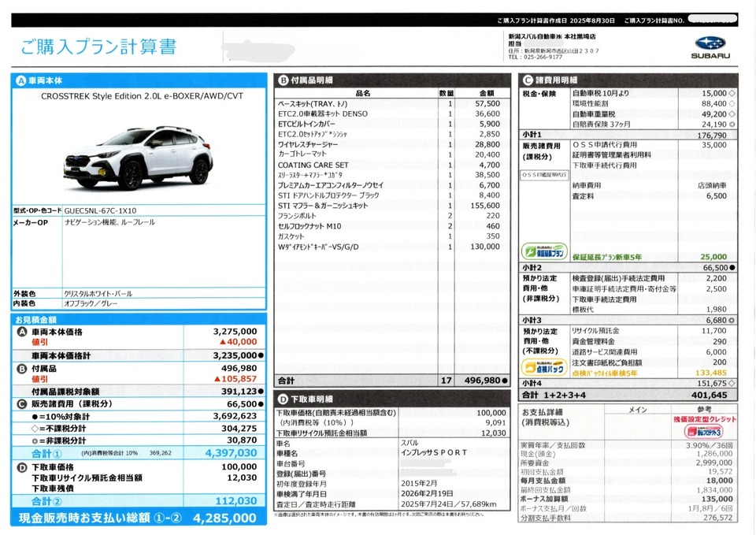This screenshot has height=535, width=756.
Task: Click the ご購入プラン計算書 title
Action: 99,46
